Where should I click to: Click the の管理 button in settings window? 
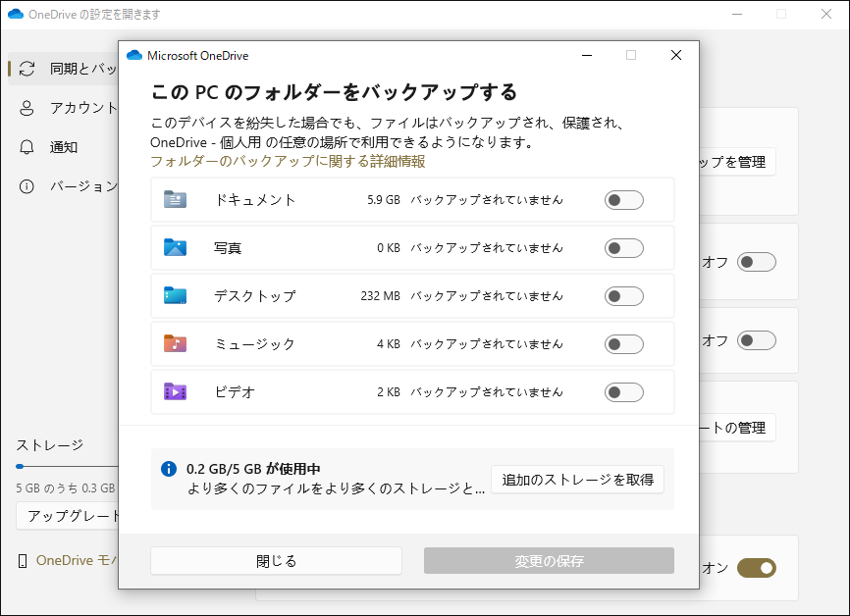[737, 428]
